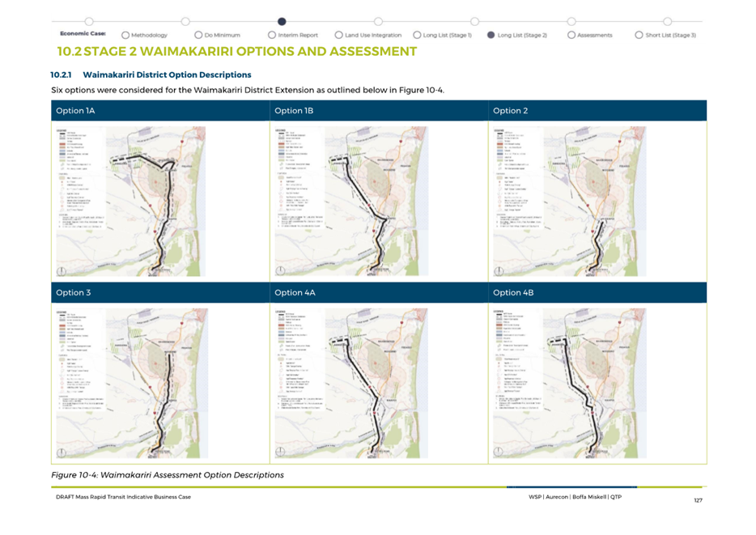Select the Land Use Integration radio circle
This screenshot has height=535, width=756.
point(339,35)
